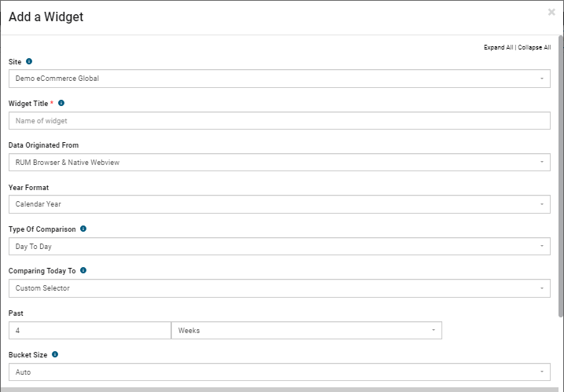Click Expand All link
Screen dimensions: 564x392
click(498, 47)
